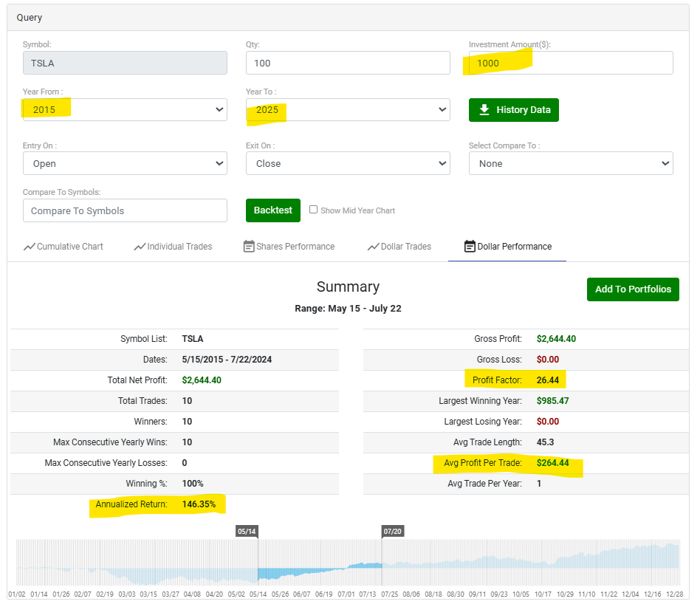Click Avg Profit Per Trade value $264.44
The image size is (700, 607).
tap(552, 463)
